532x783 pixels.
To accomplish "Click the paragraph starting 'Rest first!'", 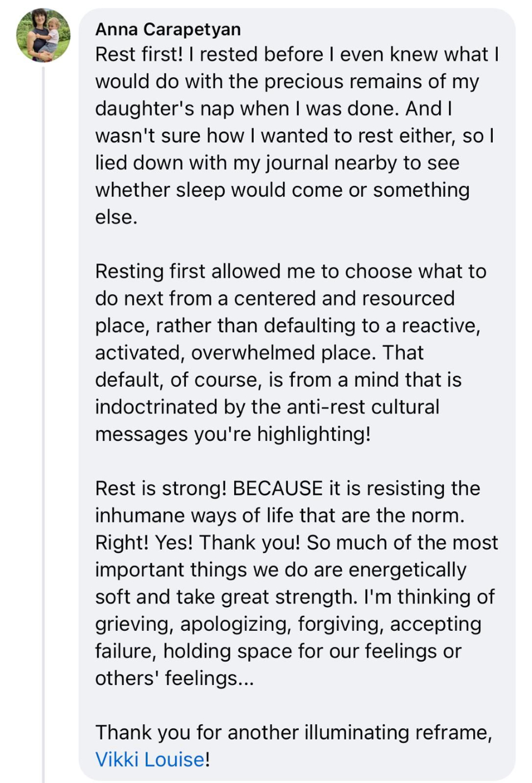I will [297, 135].
